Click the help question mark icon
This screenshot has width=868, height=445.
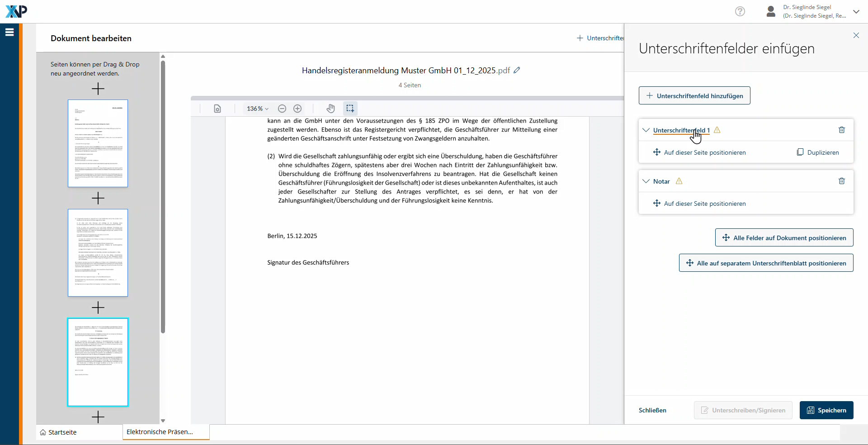click(x=740, y=11)
